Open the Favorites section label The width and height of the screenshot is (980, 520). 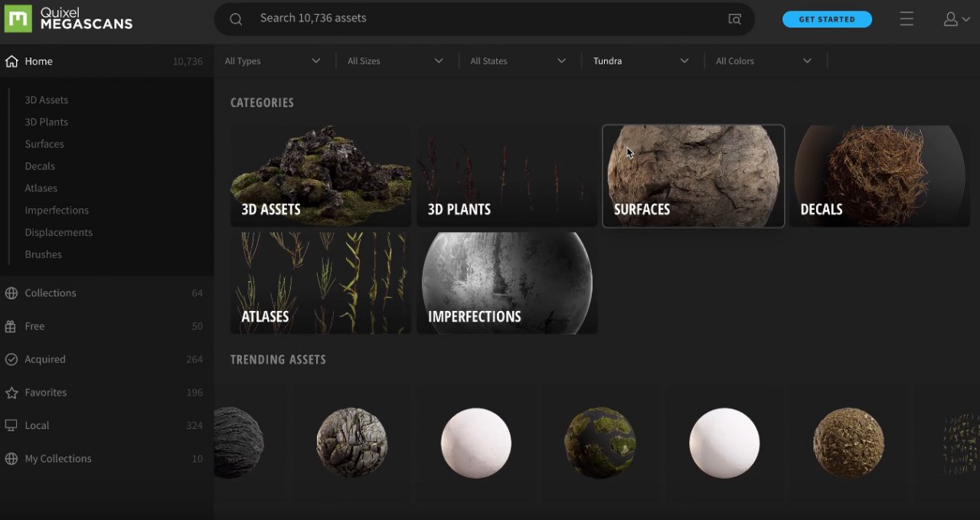click(46, 393)
